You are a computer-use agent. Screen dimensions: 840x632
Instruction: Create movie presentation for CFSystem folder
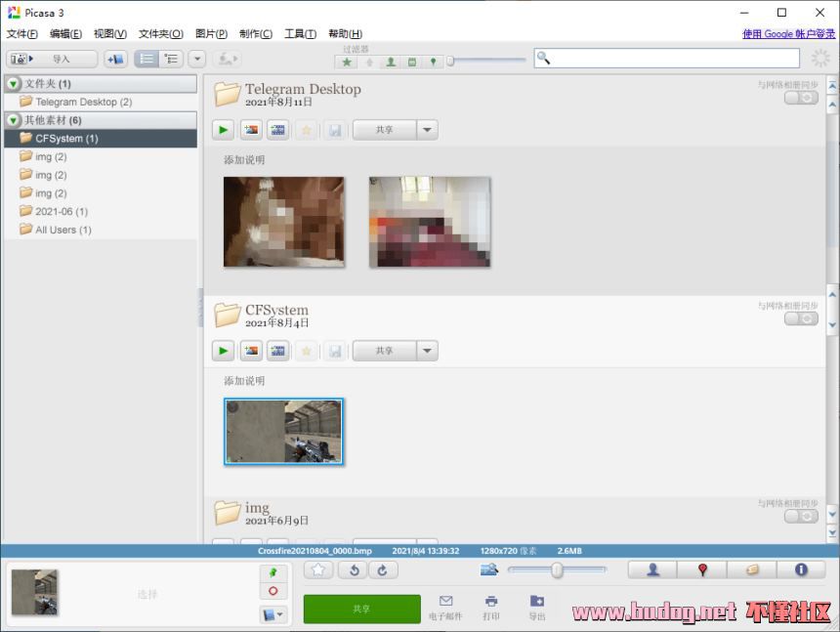pos(277,351)
